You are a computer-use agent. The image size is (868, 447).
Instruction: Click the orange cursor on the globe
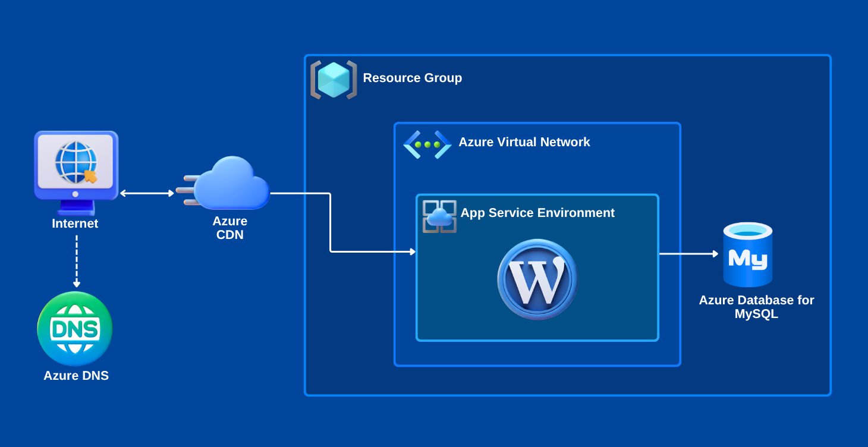(x=90, y=175)
